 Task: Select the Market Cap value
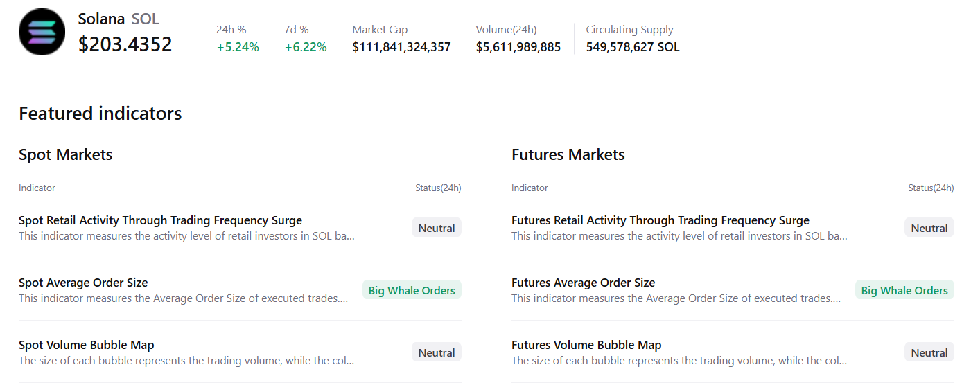(x=401, y=47)
